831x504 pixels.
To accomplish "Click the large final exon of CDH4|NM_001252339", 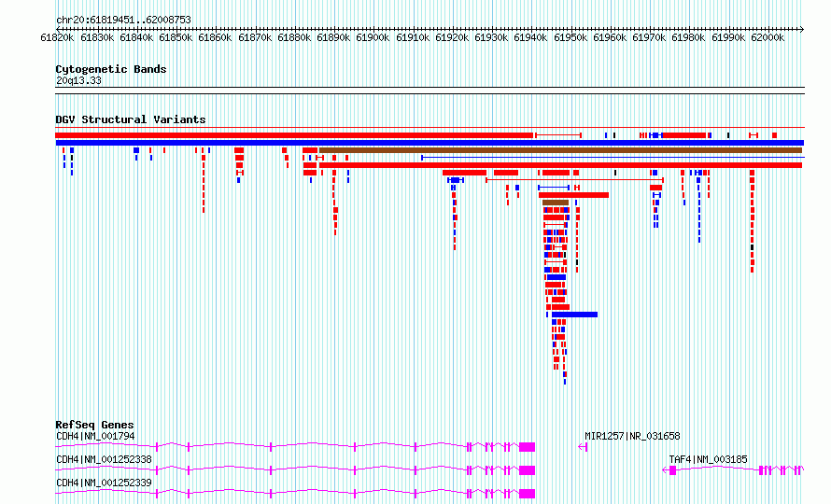I will click(527, 494).
